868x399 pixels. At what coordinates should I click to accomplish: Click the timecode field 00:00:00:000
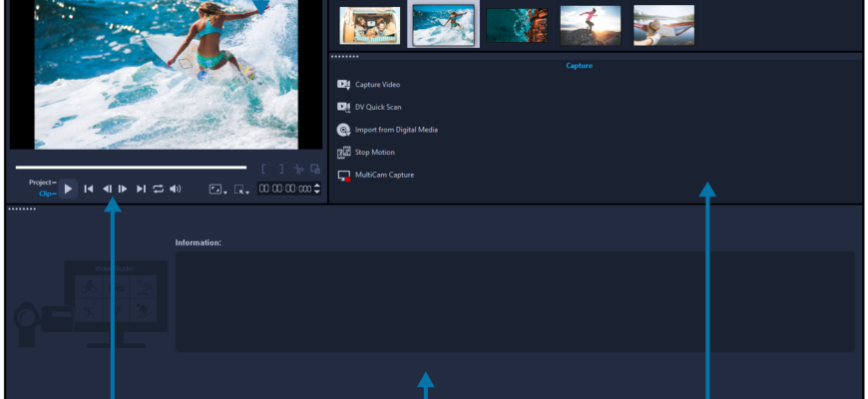285,189
